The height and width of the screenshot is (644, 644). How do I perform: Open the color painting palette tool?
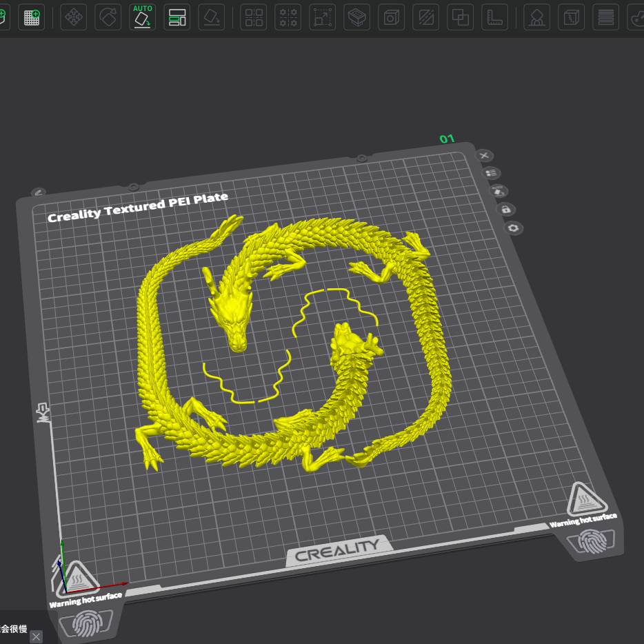point(636,17)
